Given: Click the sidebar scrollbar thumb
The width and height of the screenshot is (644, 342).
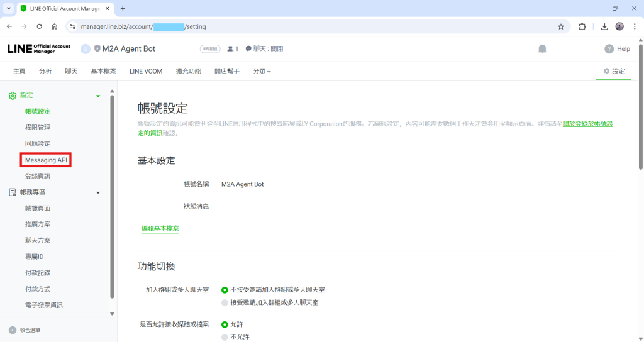Looking at the screenshot, I should (x=112, y=197).
